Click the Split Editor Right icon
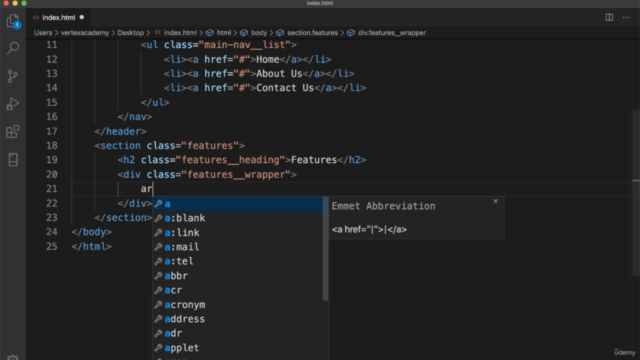This screenshot has width=640, height=360. [609, 18]
